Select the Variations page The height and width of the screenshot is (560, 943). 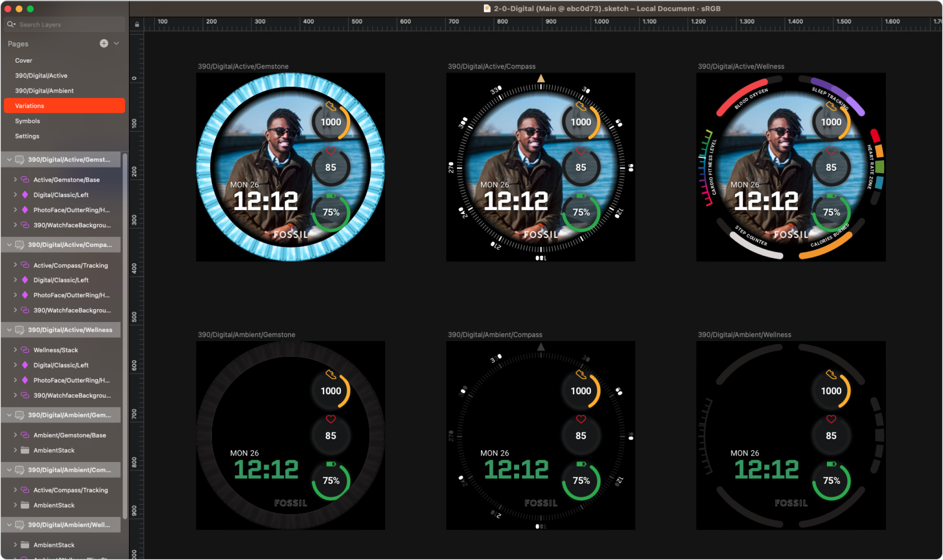point(64,106)
